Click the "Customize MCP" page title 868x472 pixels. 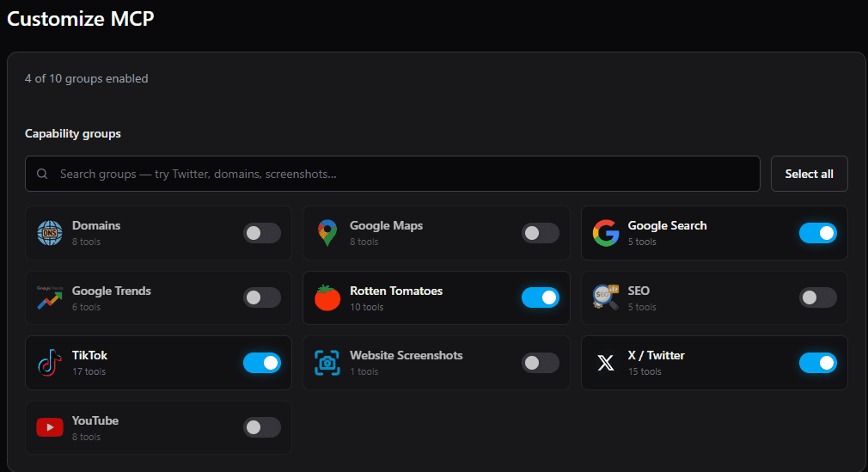pyautogui.click(x=80, y=19)
